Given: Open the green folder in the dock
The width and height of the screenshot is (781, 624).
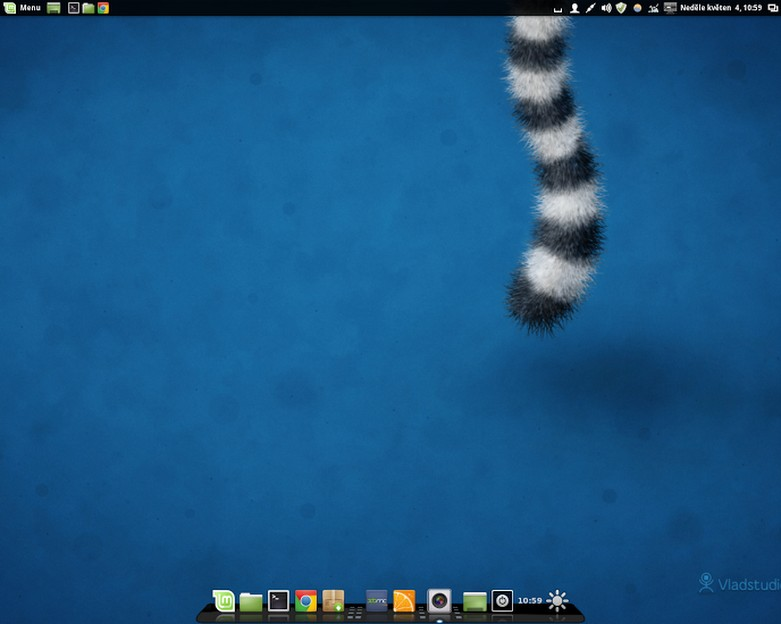Looking at the screenshot, I should click(x=251, y=602).
